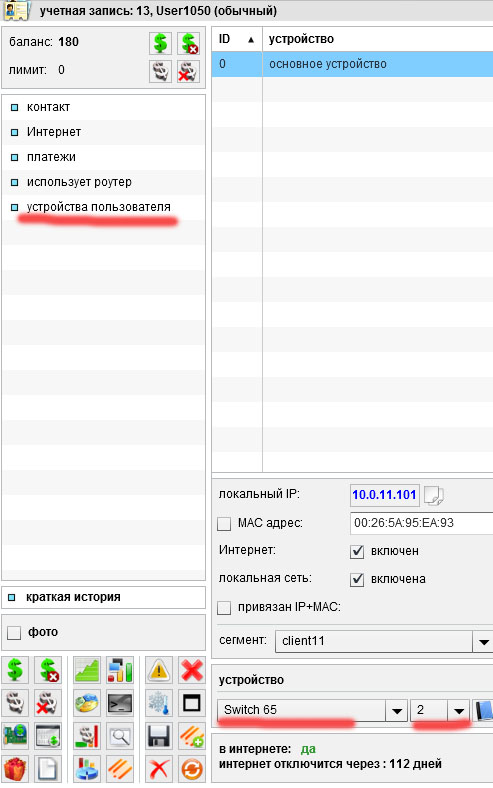Click the terminal console icon
Image resolution: width=493 pixels, height=788 pixels.
pos(120,703)
